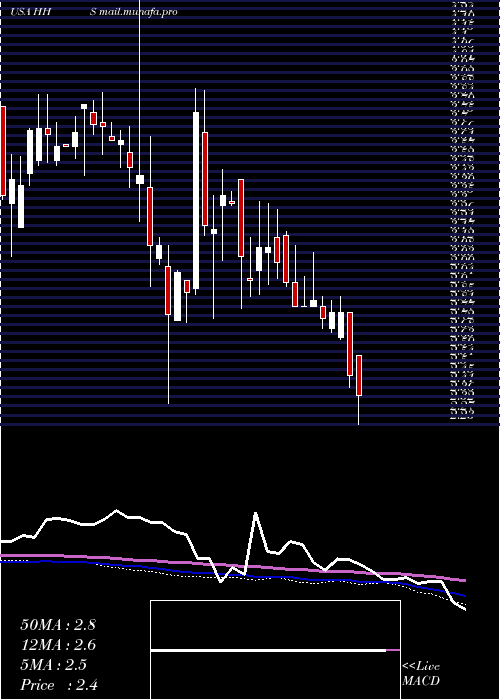The image size is (500, 700).
Task: Click inside the MACD indicator box
Action: (x=275, y=650)
